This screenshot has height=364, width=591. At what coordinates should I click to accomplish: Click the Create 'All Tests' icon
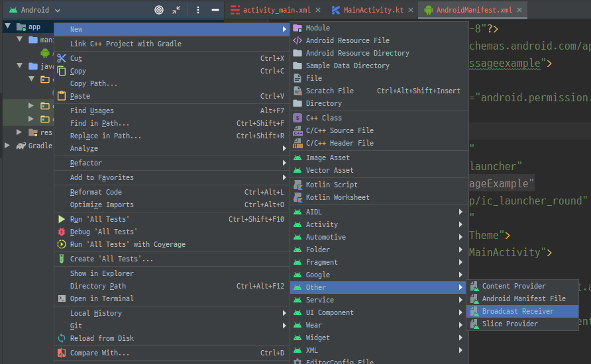tap(62, 259)
